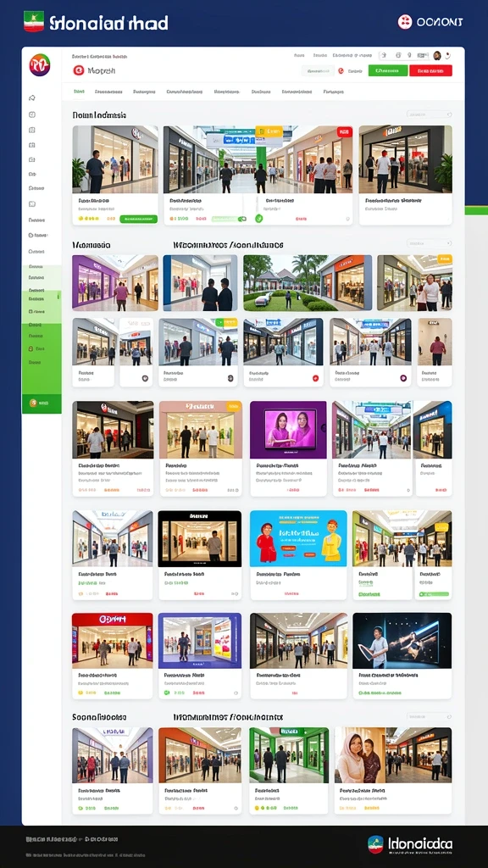Toggle the green switch in the wide corridor card

pyautogui.click(x=241, y=220)
